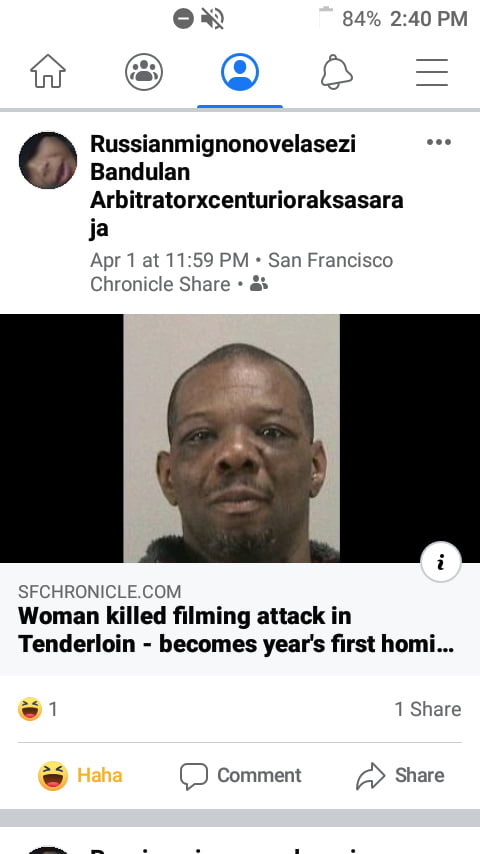
Task: Open the Notifications bell
Action: click(336, 72)
